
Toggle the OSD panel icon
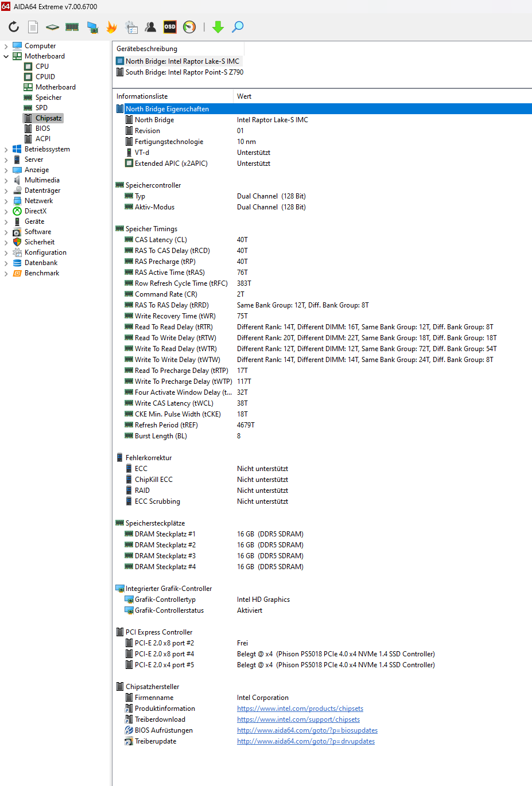click(170, 26)
